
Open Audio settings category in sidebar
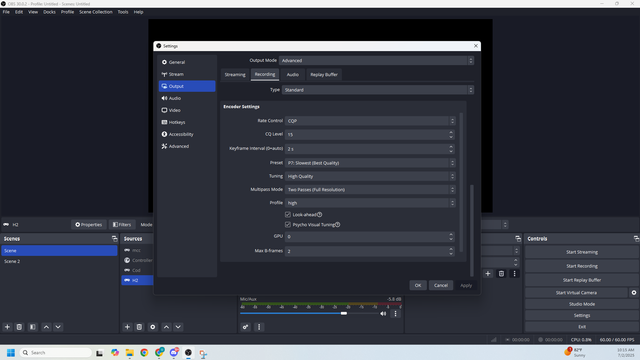tap(187, 98)
